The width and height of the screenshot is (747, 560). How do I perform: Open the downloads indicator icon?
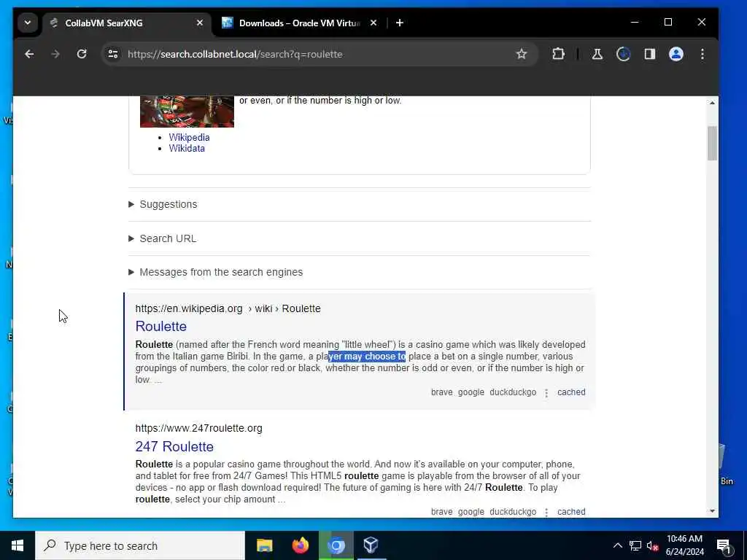pyautogui.click(x=623, y=54)
